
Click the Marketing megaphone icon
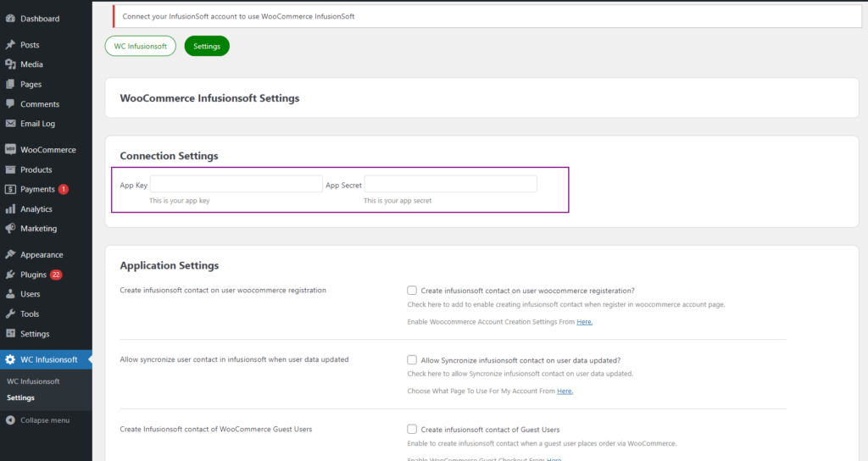pyautogui.click(x=10, y=228)
